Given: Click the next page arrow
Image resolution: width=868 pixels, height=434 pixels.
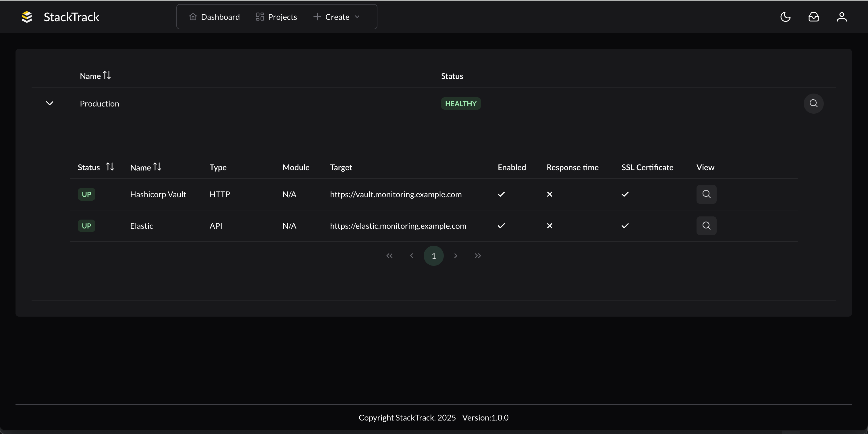Looking at the screenshot, I should (455, 255).
